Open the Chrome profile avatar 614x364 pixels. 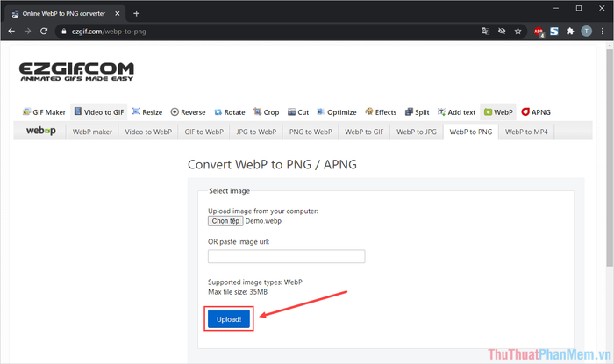[x=586, y=31]
